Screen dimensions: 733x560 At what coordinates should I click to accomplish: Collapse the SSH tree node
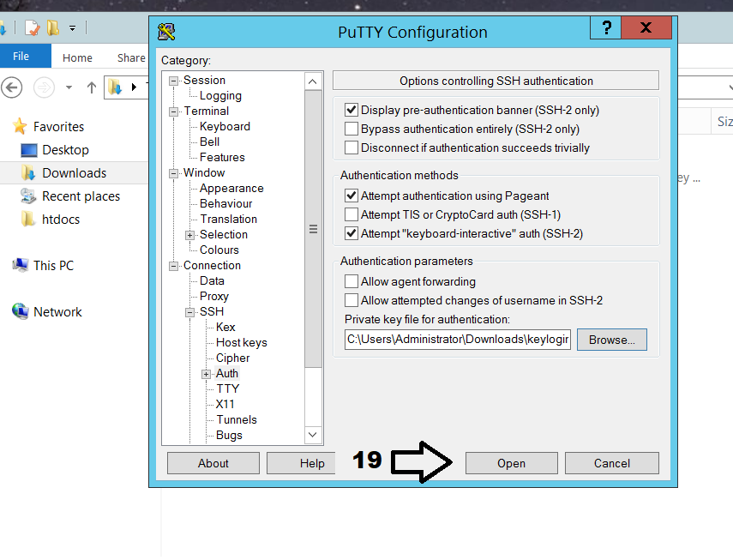[x=190, y=312]
